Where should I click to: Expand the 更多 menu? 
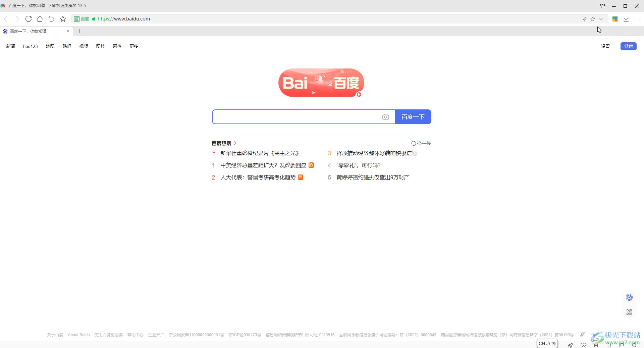coord(134,46)
